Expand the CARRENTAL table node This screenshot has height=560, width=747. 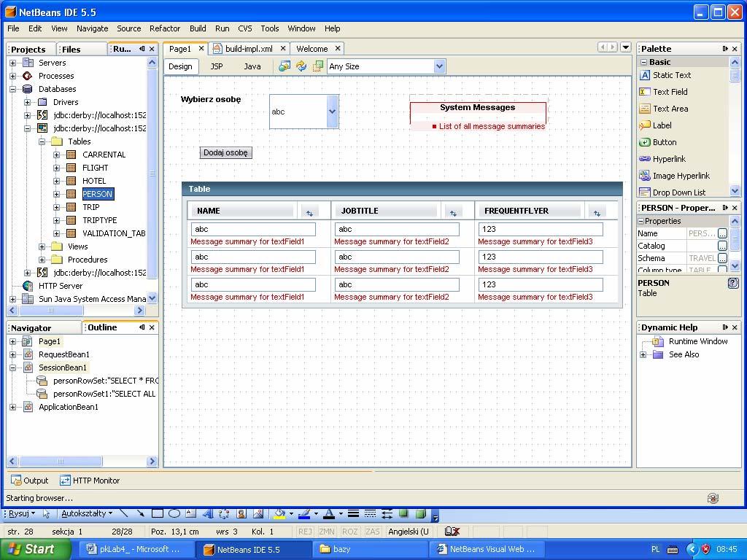(x=56, y=155)
